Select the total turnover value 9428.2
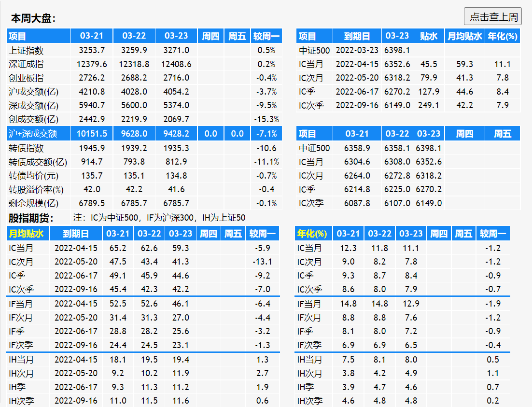Viewport: 532px width, 407px height. (176, 134)
